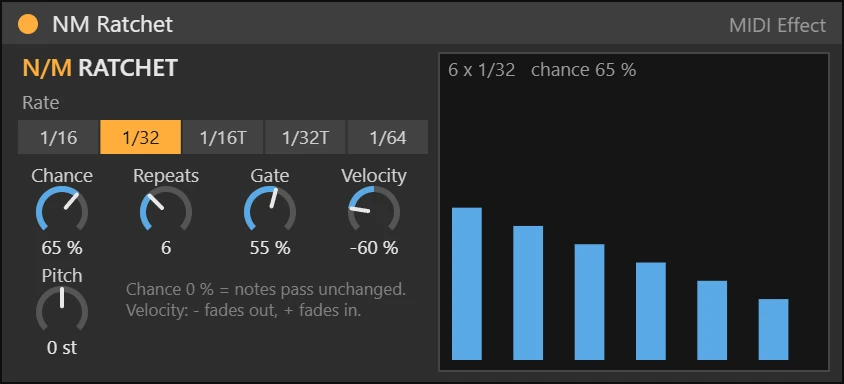Screen dimensions: 844x384
Task: Select the 1/64 rate button
Action: tap(388, 137)
